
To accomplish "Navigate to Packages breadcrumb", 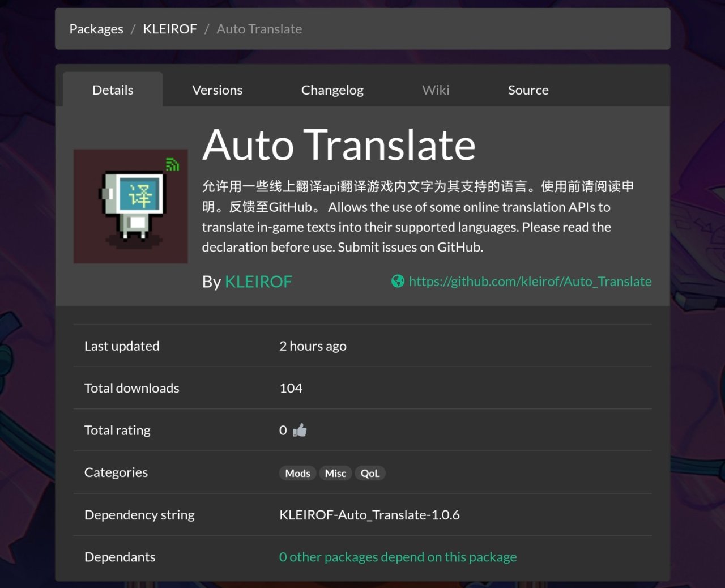I will tap(96, 29).
